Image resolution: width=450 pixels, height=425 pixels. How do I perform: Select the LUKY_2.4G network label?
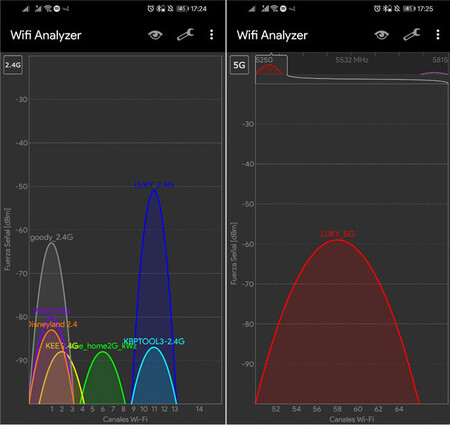[x=154, y=185]
